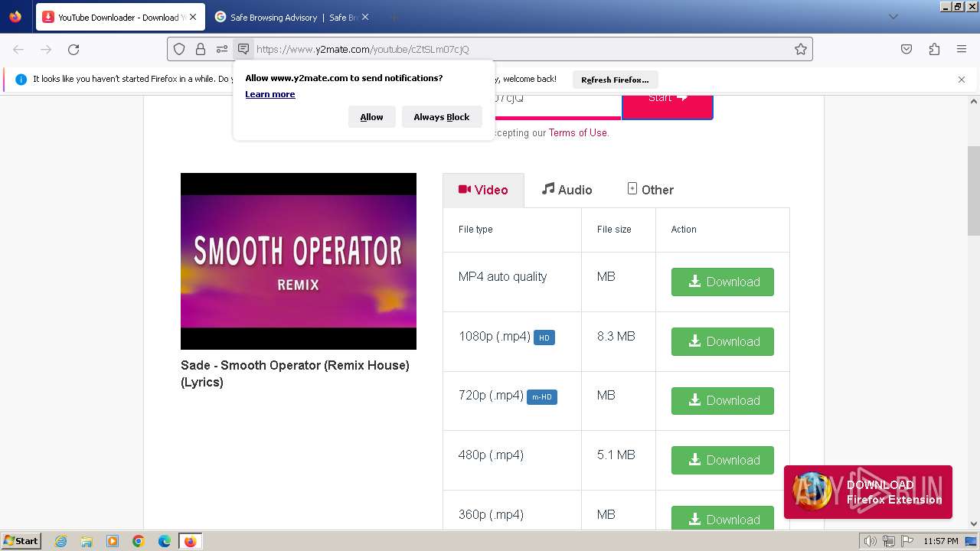Focus the y2mate address bar URL

pos(521,49)
